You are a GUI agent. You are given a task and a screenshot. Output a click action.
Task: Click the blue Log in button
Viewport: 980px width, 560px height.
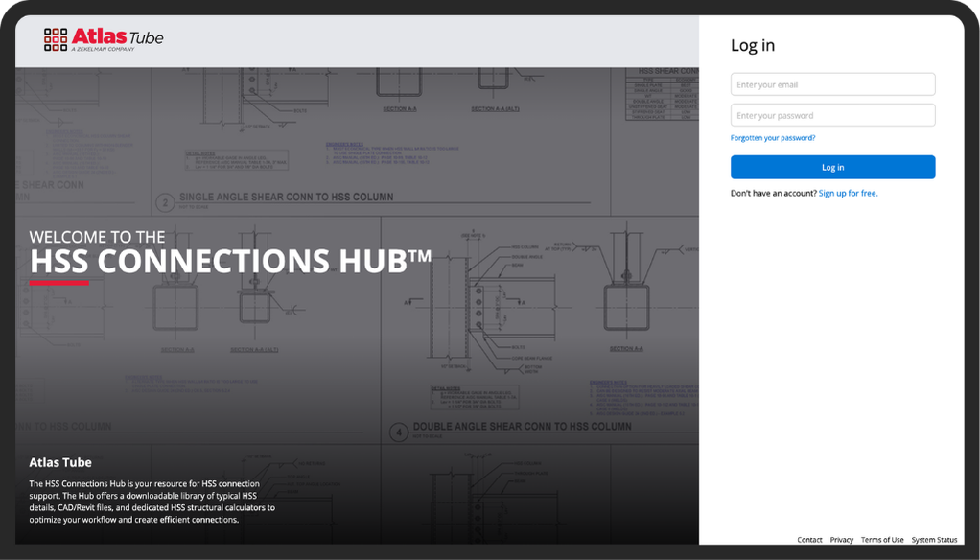(x=832, y=167)
